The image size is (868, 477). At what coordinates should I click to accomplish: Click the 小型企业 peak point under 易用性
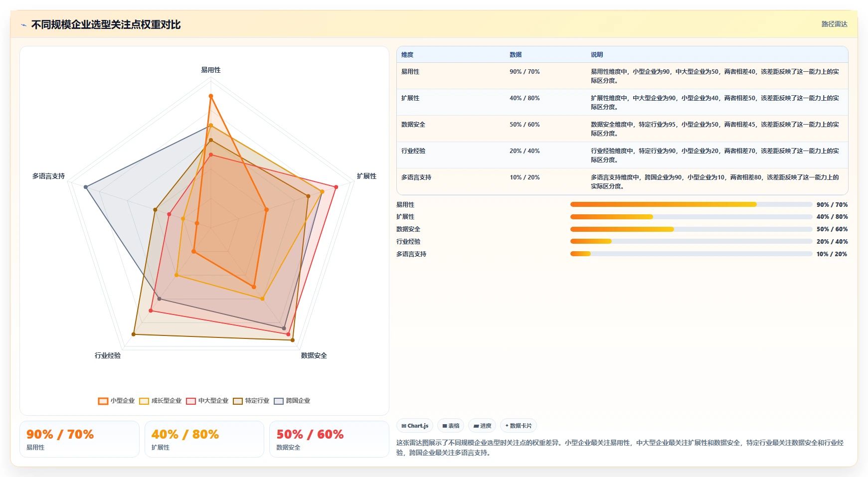211,96
